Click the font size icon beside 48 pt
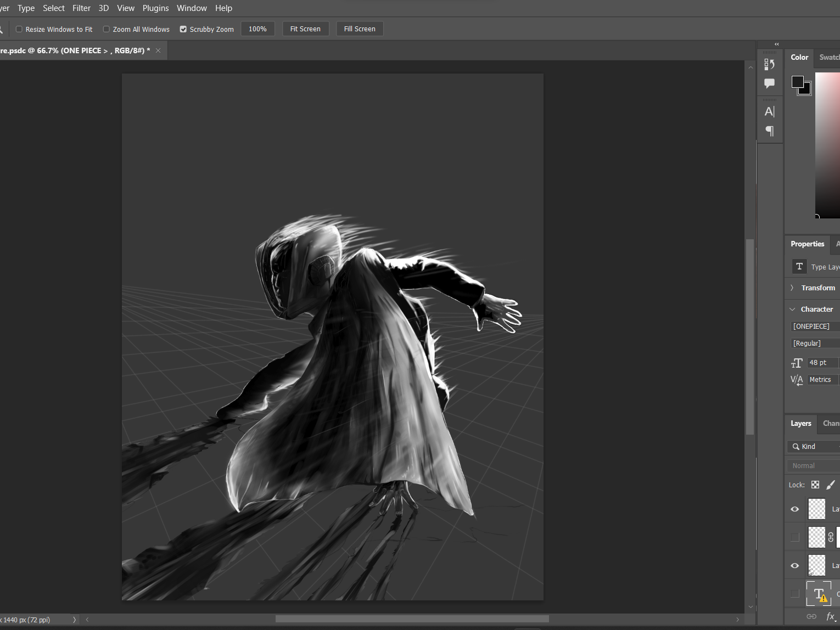This screenshot has width=840, height=630. click(x=797, y=363)
